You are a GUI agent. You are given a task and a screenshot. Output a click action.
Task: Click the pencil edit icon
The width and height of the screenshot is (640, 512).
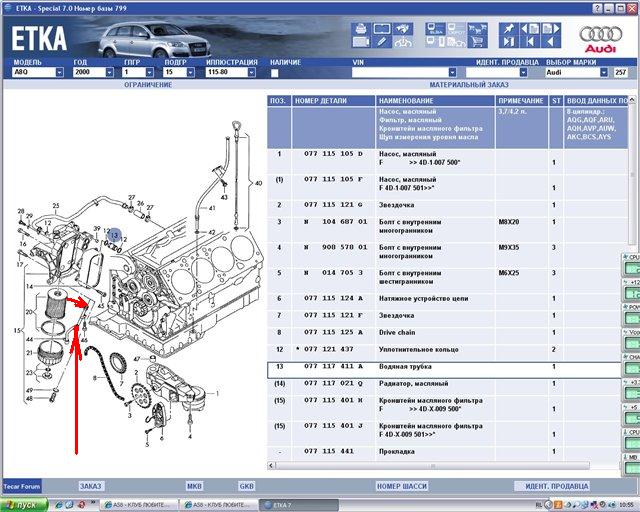(381, 42)
